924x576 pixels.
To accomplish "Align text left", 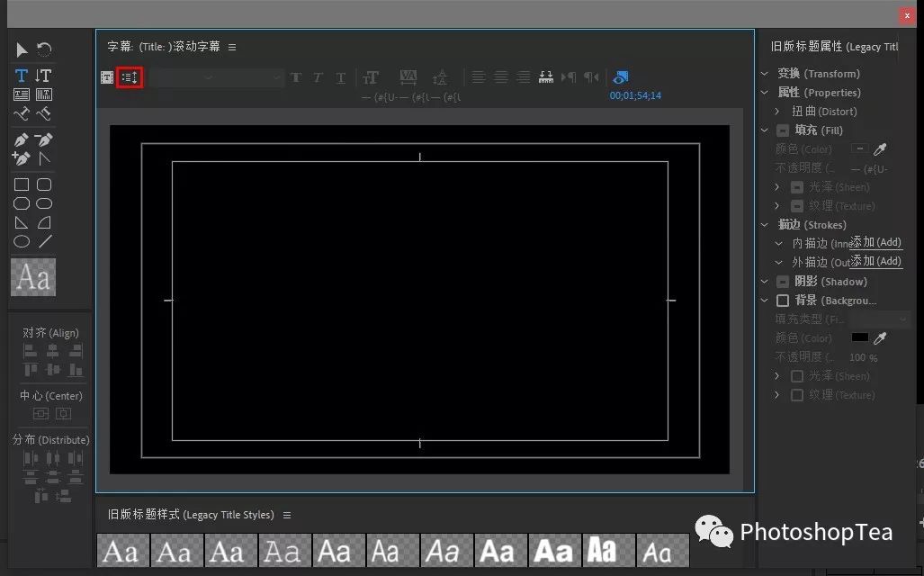I will (x=479, y=77).
